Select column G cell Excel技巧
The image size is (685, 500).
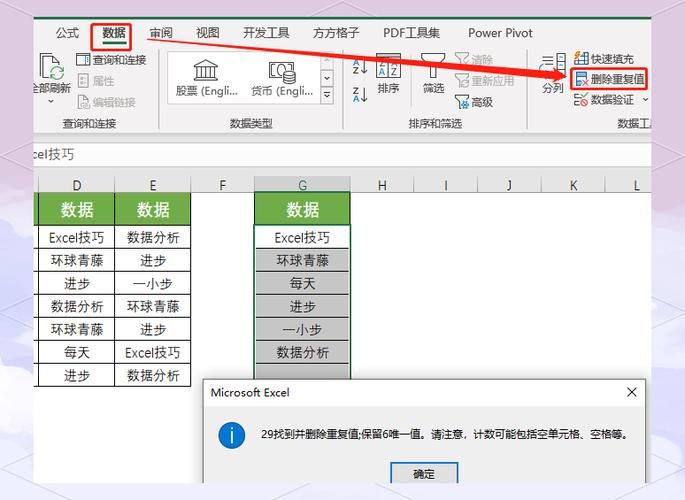click(x=302, y=238)
